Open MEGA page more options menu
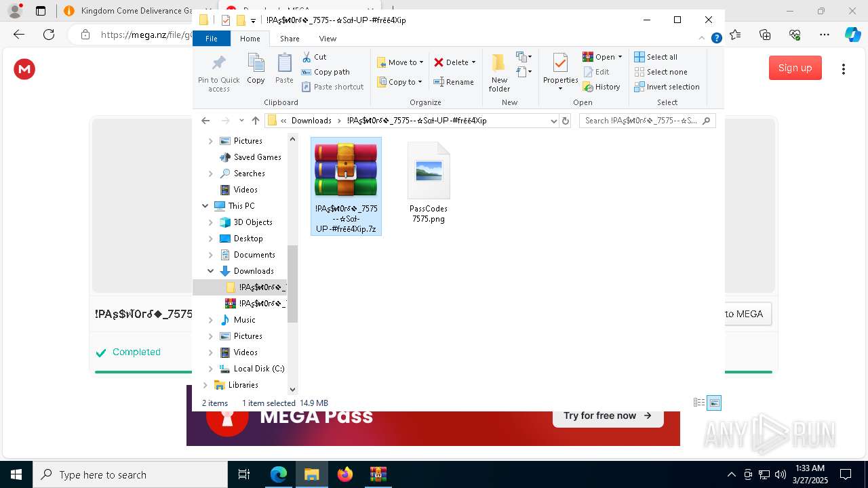Viewport: 868px width, 488px height. tap(844, 68)
